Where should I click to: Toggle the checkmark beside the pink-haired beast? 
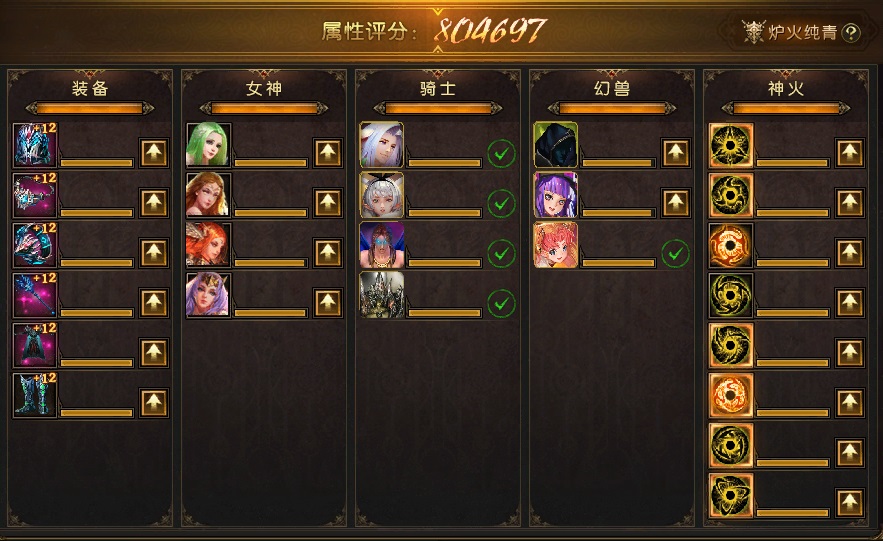pyautogui.click(x=675, y=253)
